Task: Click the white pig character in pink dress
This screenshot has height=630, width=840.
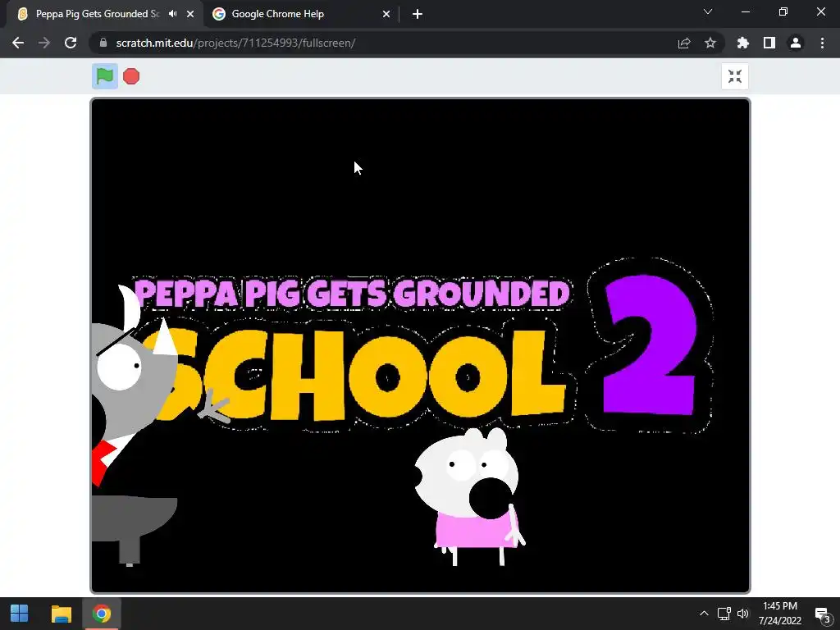Action: coord(472,495)
